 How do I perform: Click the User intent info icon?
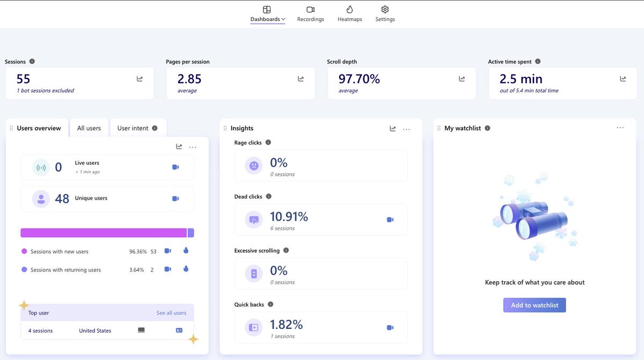tap(155, 128)
